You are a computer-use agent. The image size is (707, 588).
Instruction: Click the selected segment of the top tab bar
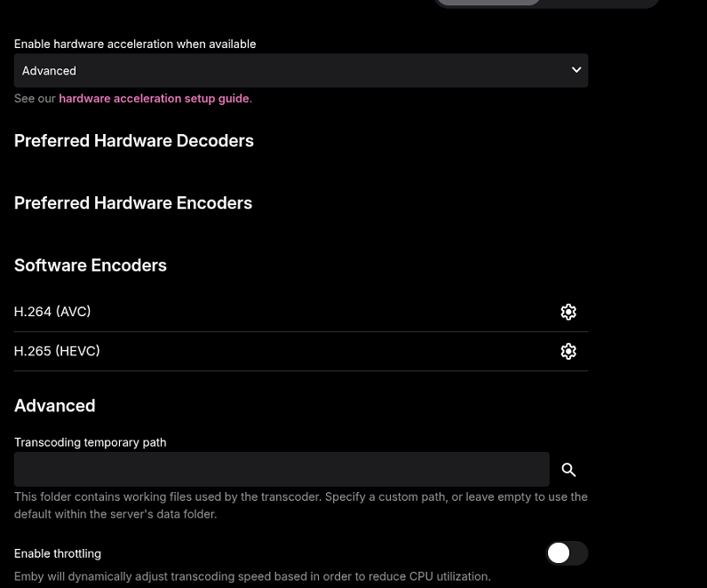coord(489,3)
